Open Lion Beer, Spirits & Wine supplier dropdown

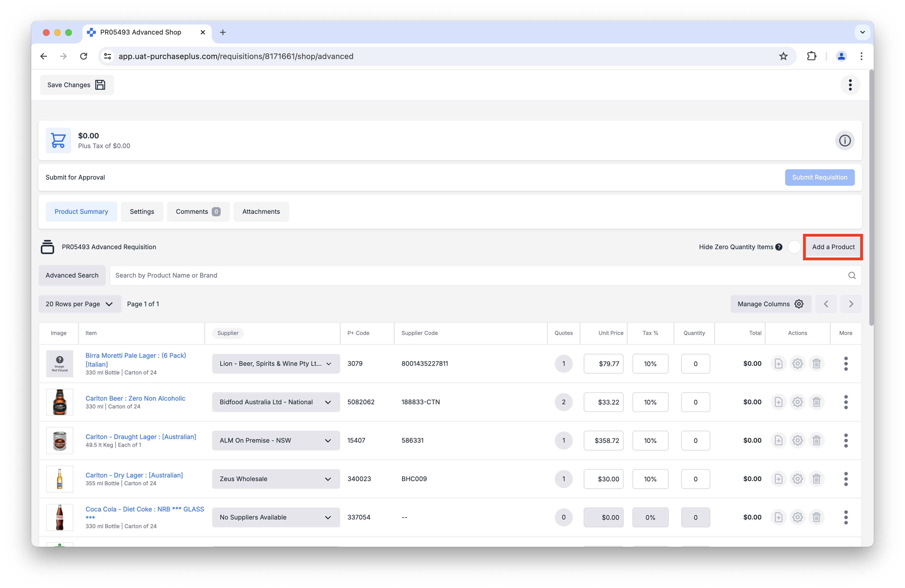tap(276, 364)
